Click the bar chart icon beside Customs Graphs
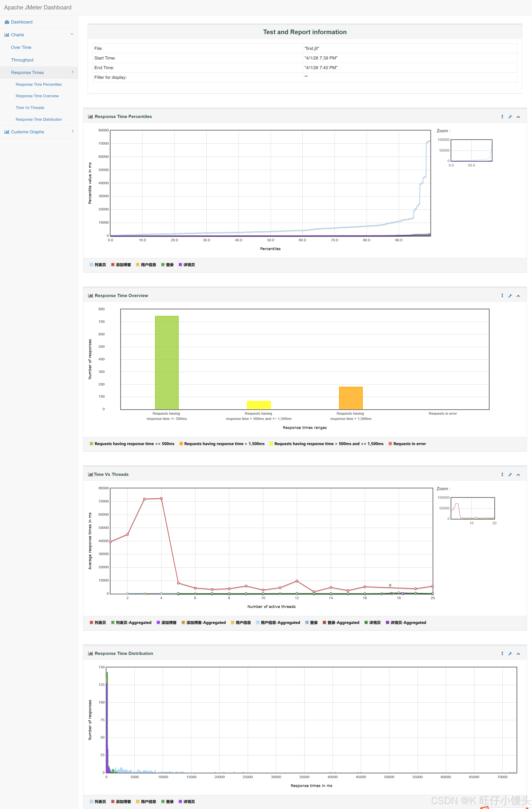Screen dimensions: 532x809 click(x=7, y=132)
